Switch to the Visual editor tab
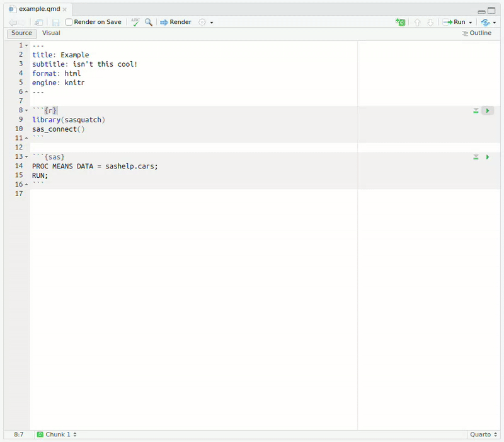The image size is (504, 442). click(x=51, y=33)
